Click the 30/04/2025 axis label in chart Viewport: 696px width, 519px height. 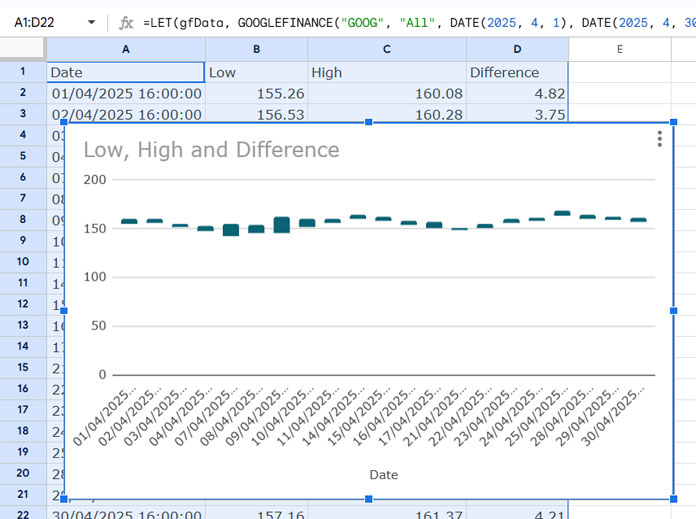[614, 416]
